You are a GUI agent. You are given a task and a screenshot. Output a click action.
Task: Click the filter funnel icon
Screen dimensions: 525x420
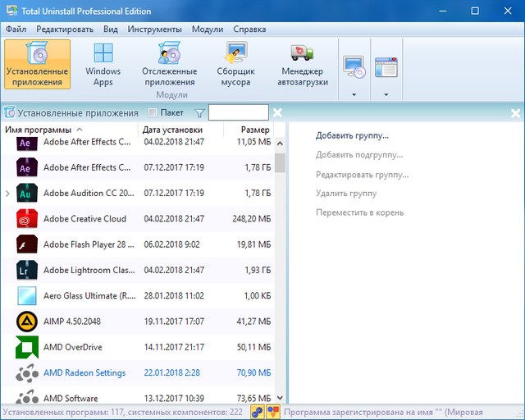pyautogui.click(x=199, y=113)
